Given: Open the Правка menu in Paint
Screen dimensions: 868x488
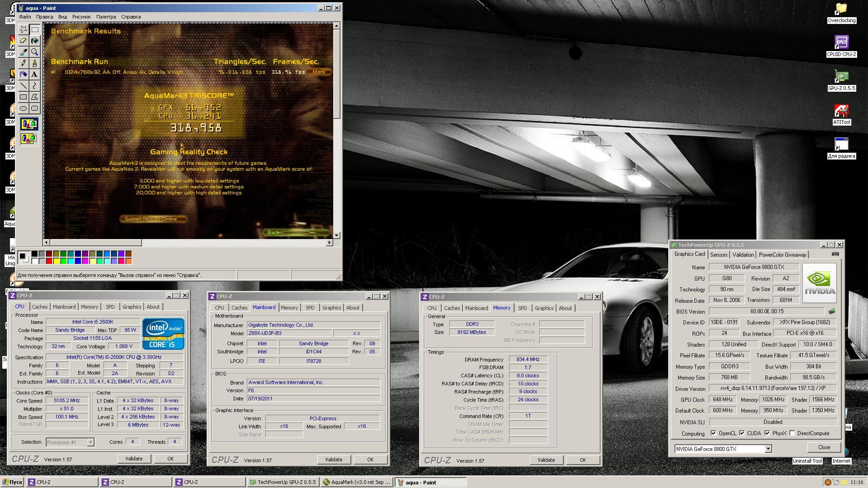Looking at the screenshot, I should coord(44,17).
